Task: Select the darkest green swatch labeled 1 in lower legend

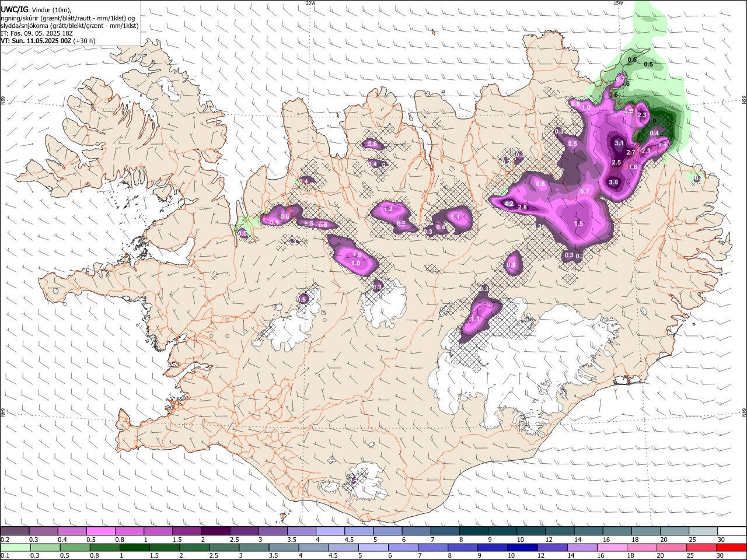Action: (x=134, y=547)
